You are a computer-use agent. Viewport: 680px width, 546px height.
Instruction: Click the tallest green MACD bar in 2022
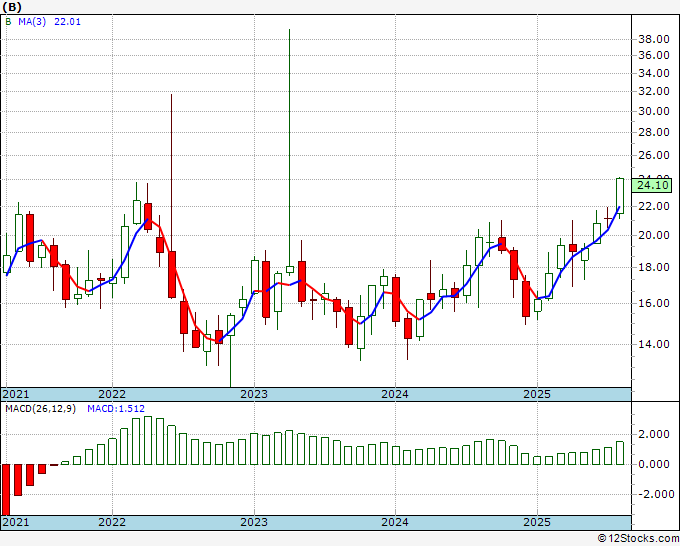coord(148,441)
